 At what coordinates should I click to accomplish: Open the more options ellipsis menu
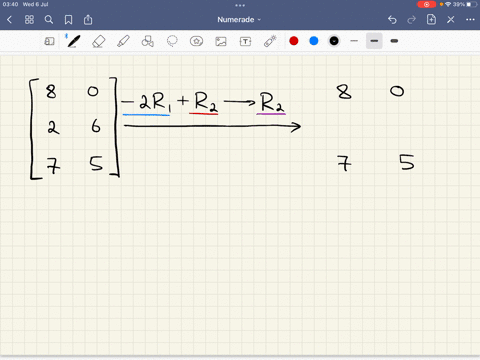tap(470, 20)
